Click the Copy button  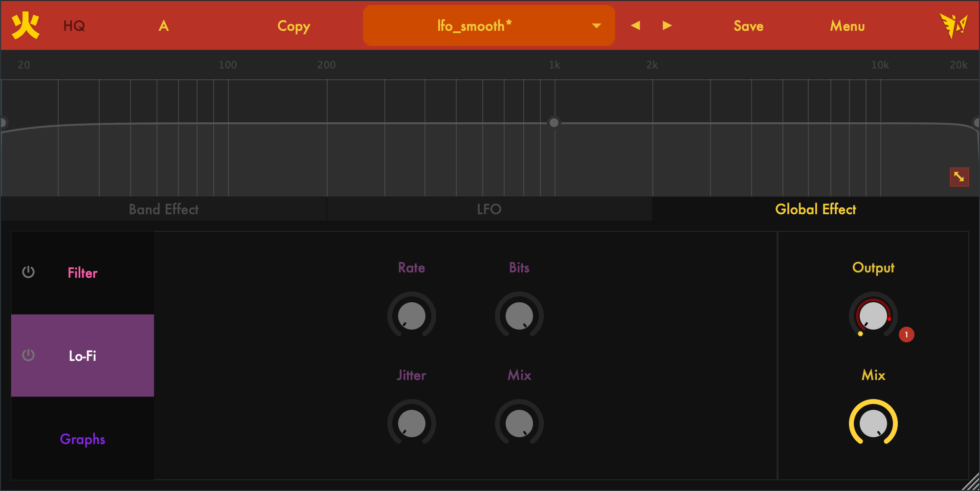point(293,26)
